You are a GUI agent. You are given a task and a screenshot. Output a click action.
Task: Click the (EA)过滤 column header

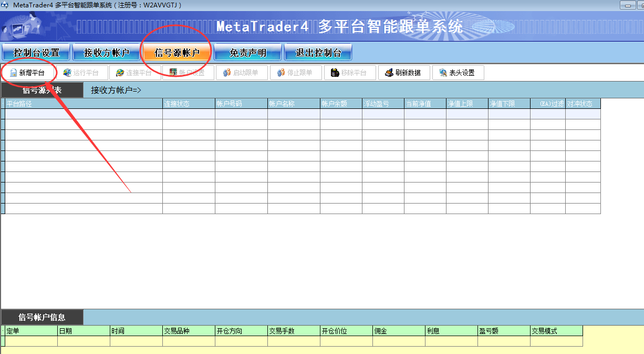tap(548, 104)
